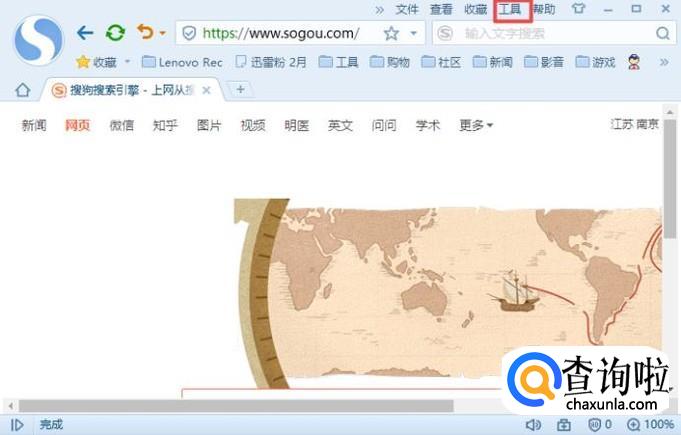Click the security shield in address bar
The width and height of the screenshot is (681, 435).
pyautogui.click(x=189, y=33)
